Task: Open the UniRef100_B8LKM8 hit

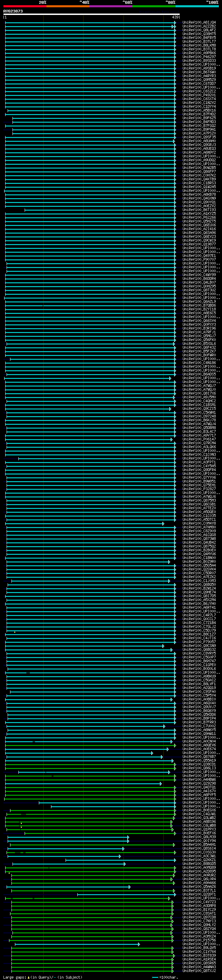Action: point(199,45)
